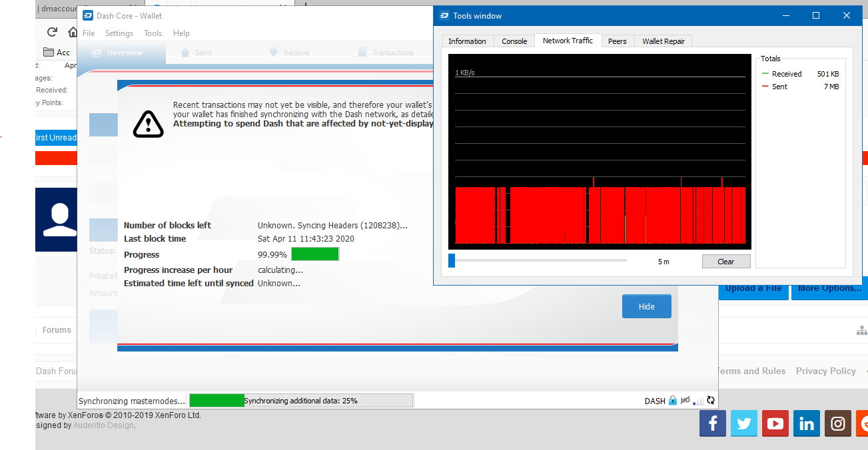Viewport: 868px width, 450px height.
Task: Open the Acc bookmark folder
Action: point(57,53)
